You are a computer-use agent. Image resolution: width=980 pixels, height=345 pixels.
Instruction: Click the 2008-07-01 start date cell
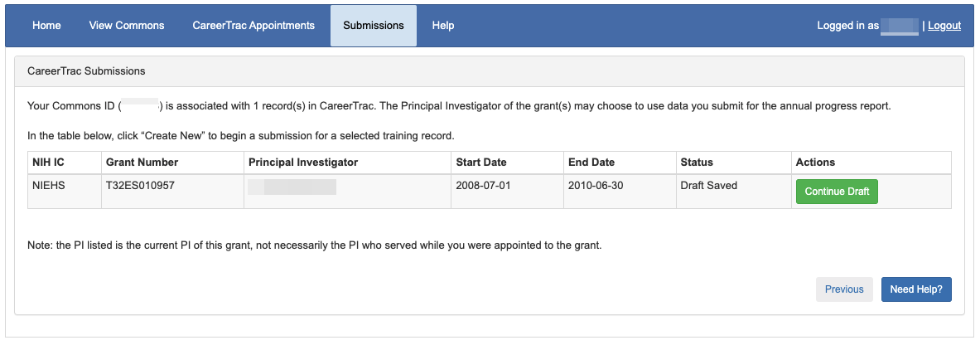tap(483, 186)
